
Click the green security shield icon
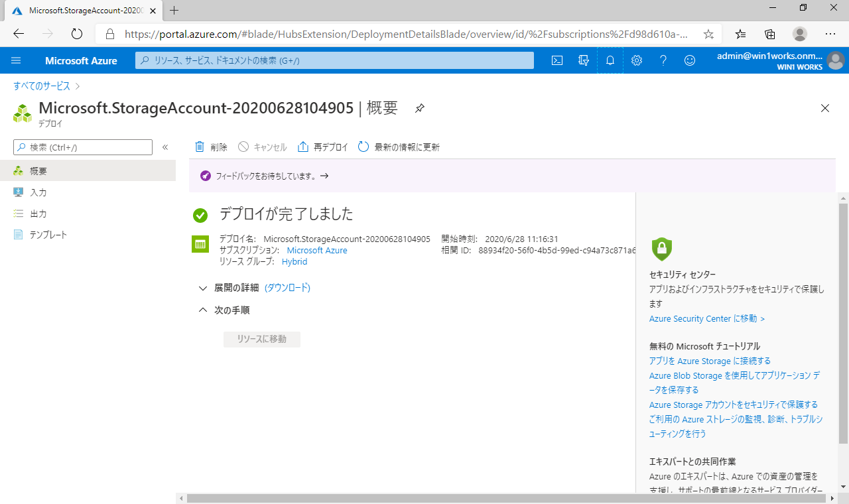tap(661, 249)
